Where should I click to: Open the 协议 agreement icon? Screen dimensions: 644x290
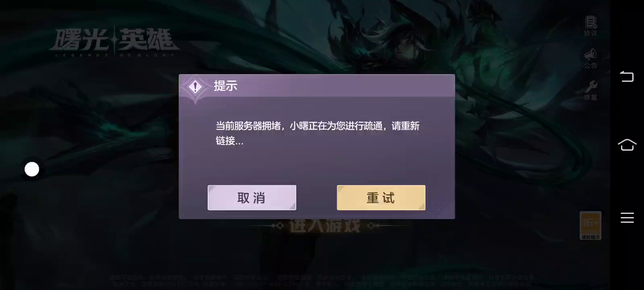coord(590,26)
